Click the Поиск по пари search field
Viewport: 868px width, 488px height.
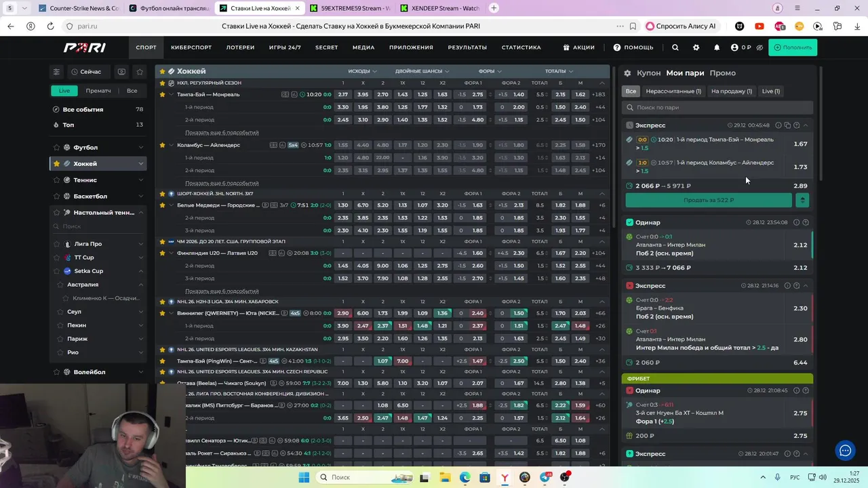point(717,107)
